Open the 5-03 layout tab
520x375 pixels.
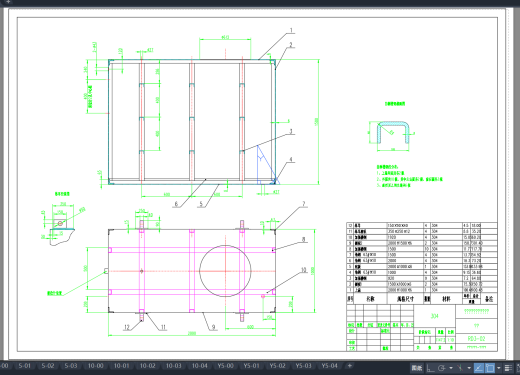[71, 366]
